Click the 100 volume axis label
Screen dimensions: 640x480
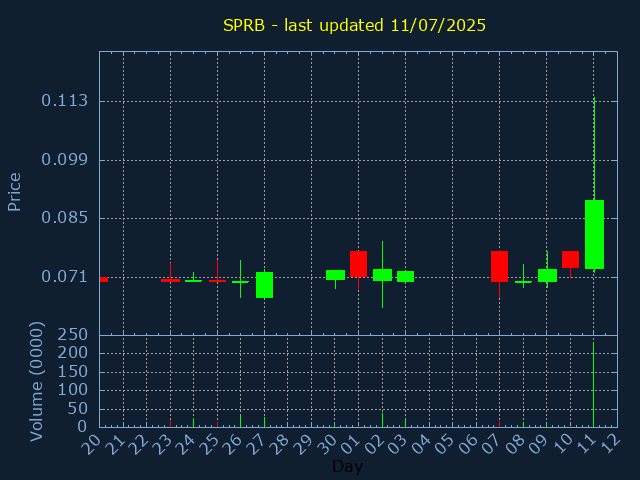tap(73, 390)
